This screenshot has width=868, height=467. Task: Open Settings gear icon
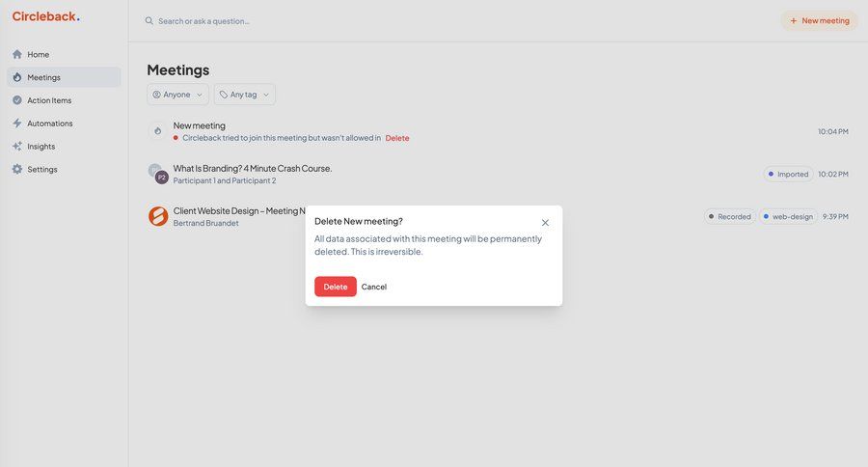point(17,170)
